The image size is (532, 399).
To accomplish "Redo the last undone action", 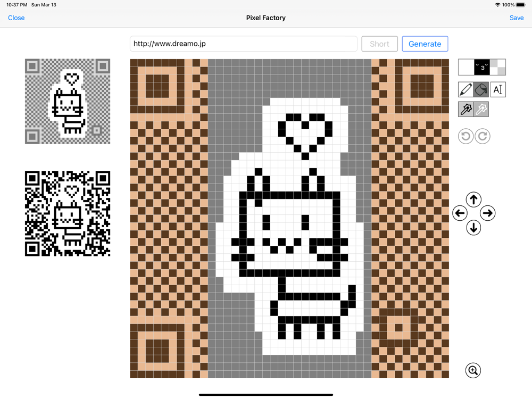I will 483,136.
